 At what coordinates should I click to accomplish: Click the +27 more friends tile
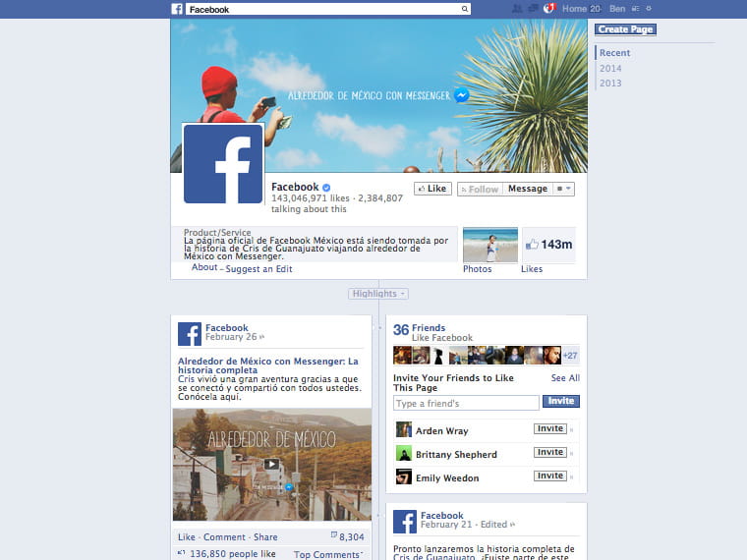tap(570, 356)
